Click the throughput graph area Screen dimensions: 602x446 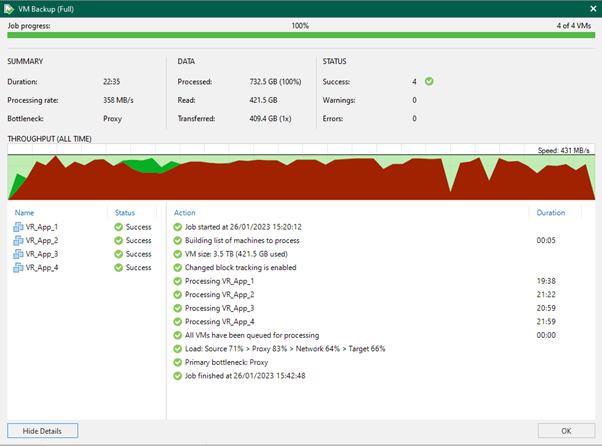point(301,172)
